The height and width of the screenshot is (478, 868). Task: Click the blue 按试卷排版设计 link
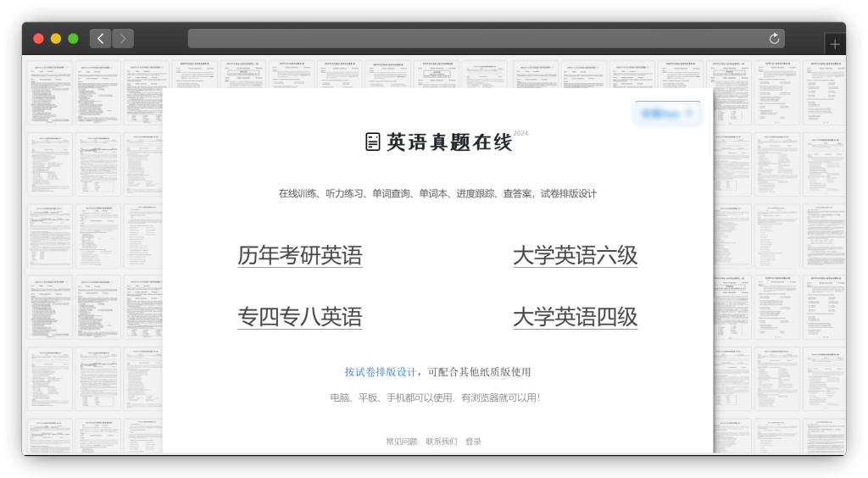pyautogui.click(x=380, y=372)
